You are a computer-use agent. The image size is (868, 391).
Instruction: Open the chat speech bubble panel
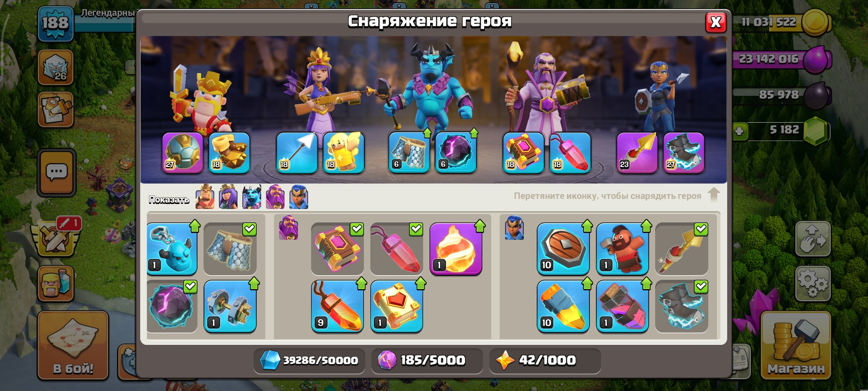[56, 172]
